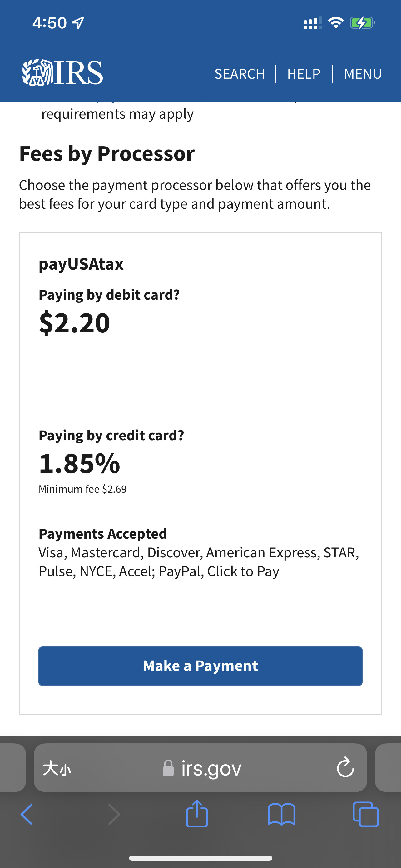Tap the Wi-Fi status icon
This screenshot has width=401, height=868.
point(335,23)
